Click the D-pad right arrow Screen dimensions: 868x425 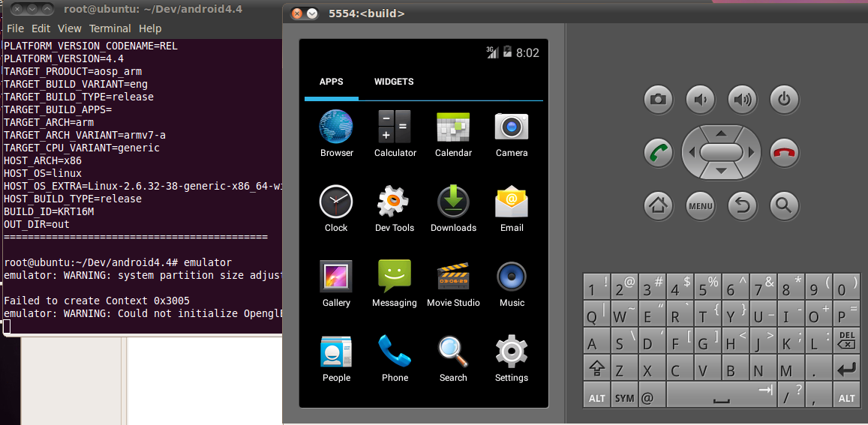tap(751, 152)
